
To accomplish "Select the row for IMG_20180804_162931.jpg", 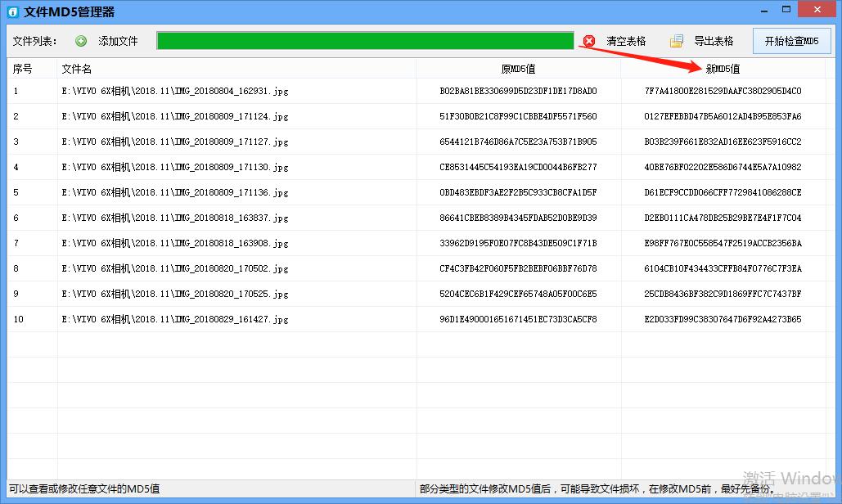I will (x=175, y=91).
